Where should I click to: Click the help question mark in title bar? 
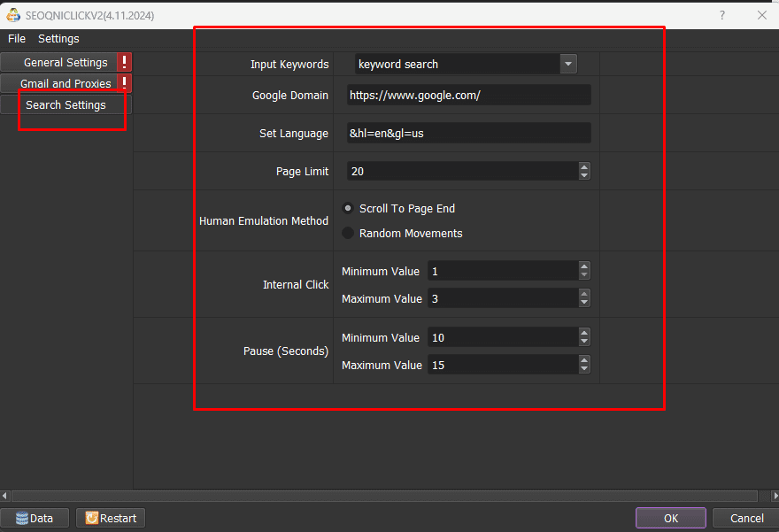722,15
